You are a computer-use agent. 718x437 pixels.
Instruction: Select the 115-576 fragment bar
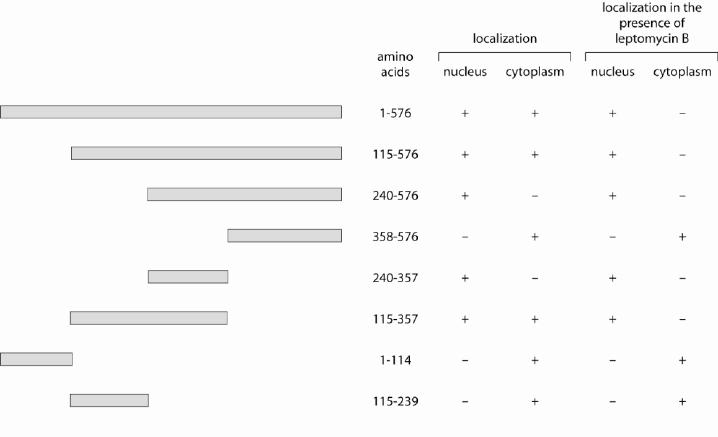[x=207, y=153]
